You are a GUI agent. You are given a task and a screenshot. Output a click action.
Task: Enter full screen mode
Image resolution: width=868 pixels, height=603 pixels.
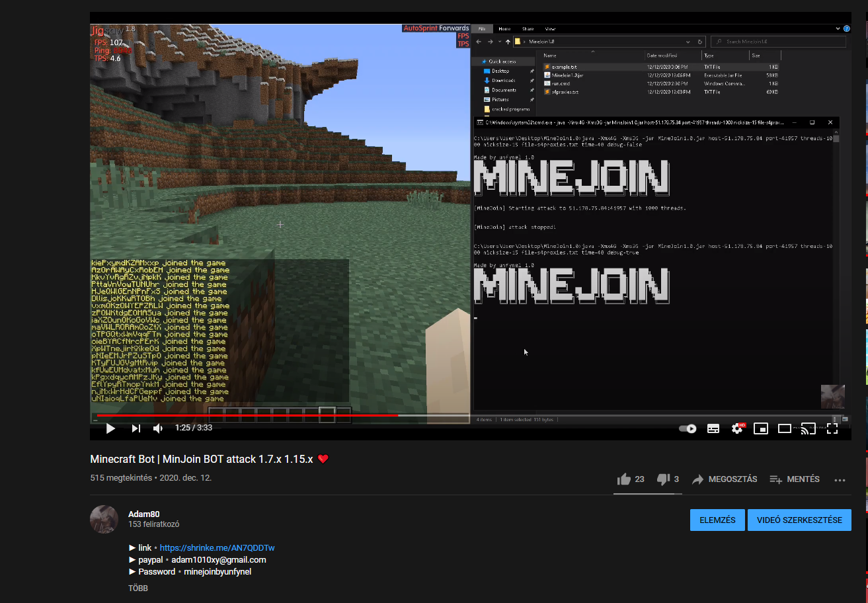[832, 428]
